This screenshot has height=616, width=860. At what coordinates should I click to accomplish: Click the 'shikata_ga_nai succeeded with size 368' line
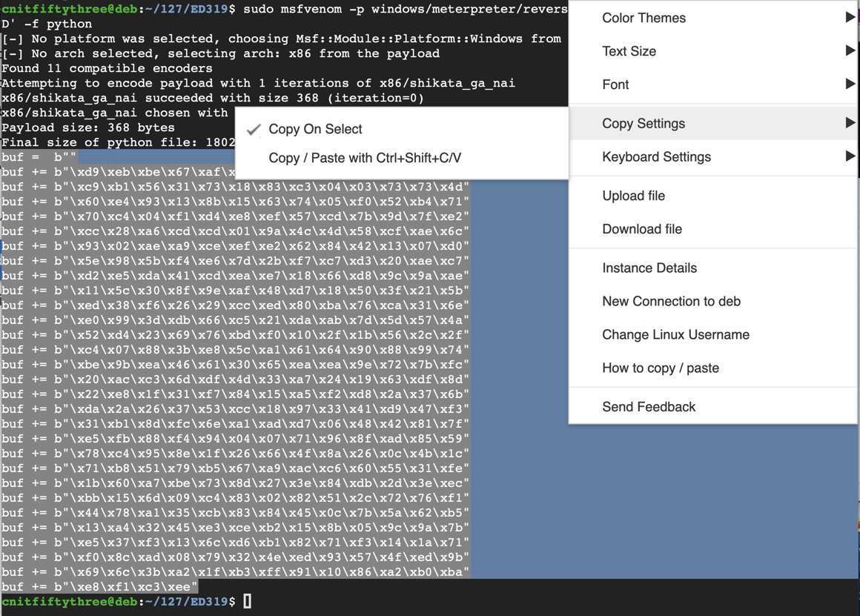pos(212,98)
